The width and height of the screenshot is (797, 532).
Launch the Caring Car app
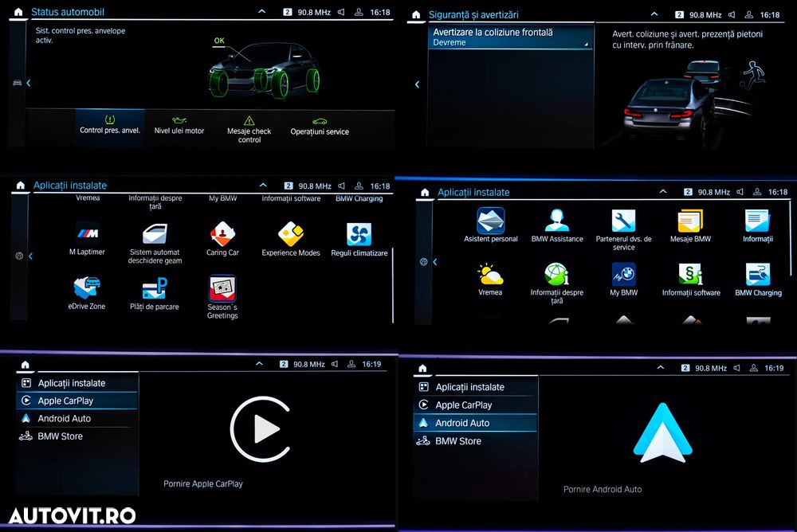click(222, 238)
